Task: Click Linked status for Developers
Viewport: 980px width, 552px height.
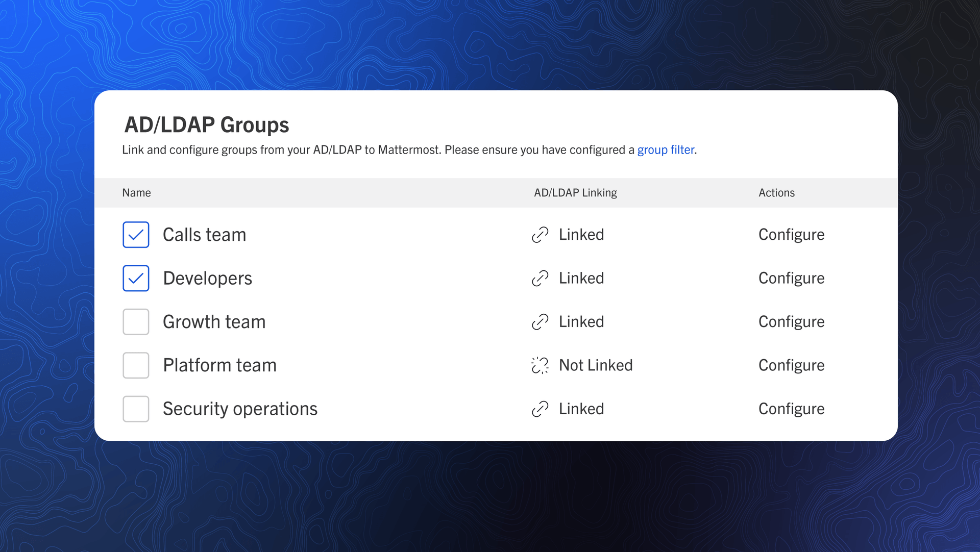Action: pyautogui.click(x=581, y=278)
